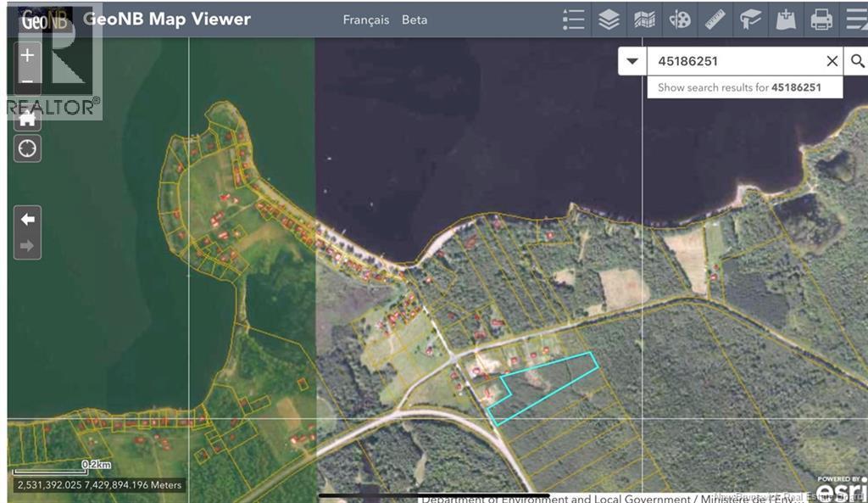
Task: Clear the search text 45186251
Action: [x=832, y=61]
